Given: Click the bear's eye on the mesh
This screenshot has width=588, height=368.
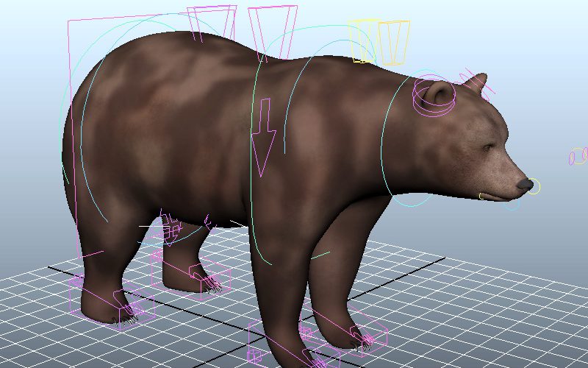Looking at the screenshot, I should coord(486,149).
